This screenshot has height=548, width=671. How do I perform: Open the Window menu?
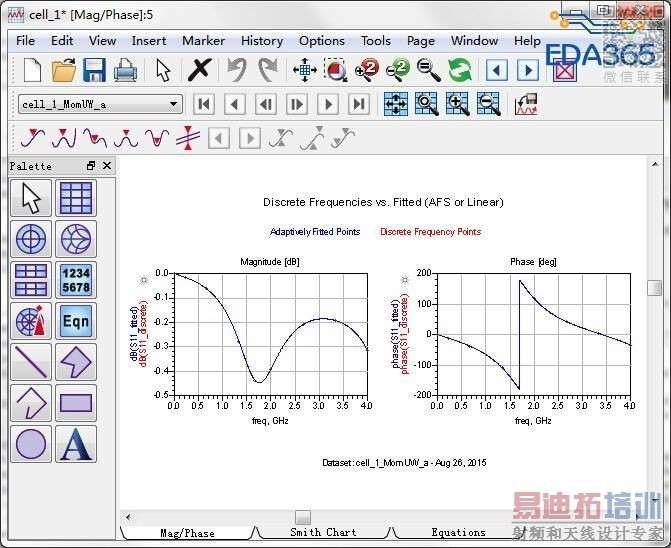(474, 41)
